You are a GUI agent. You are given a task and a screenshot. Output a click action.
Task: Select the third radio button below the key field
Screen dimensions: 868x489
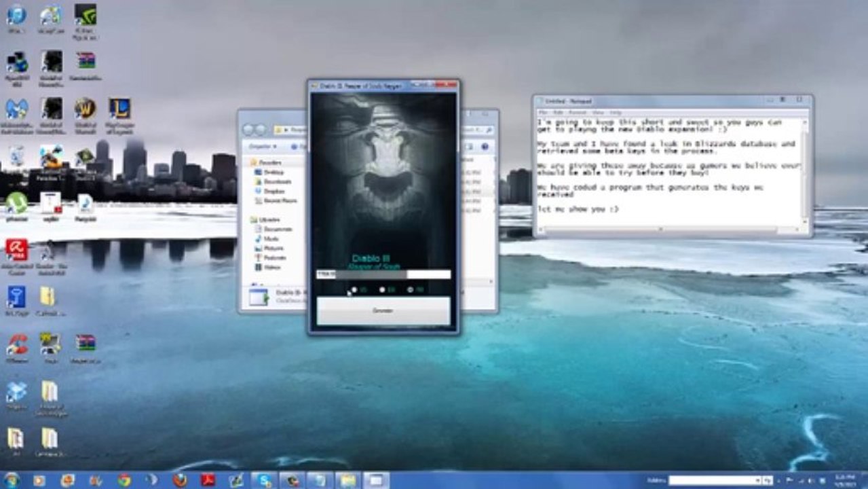click(411, 290)
